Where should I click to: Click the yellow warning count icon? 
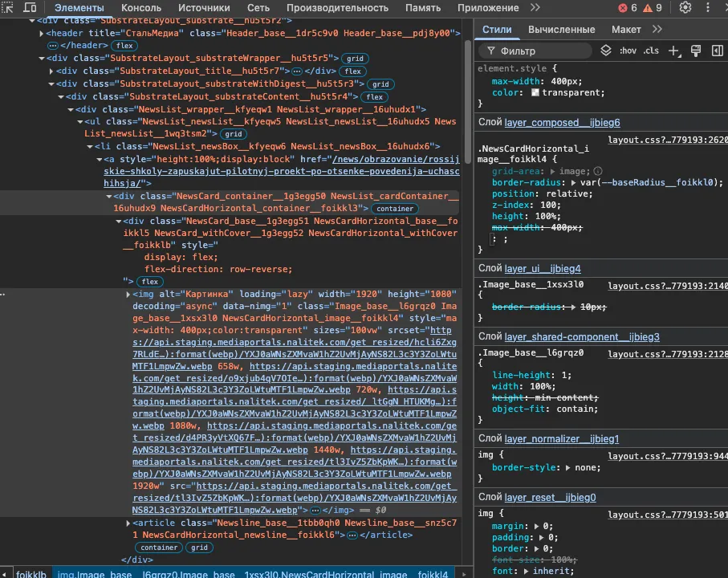[648, 8]
